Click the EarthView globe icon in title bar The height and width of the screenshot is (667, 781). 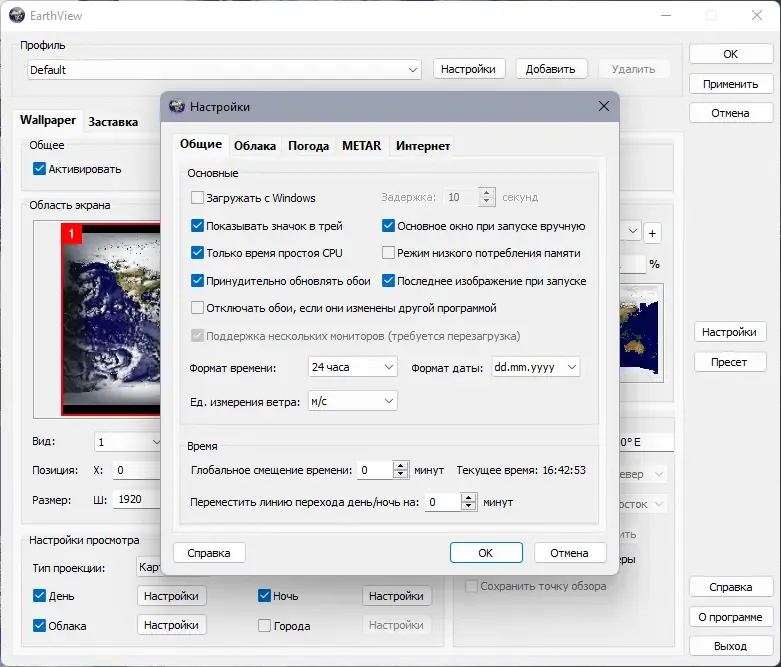point(17,15)
